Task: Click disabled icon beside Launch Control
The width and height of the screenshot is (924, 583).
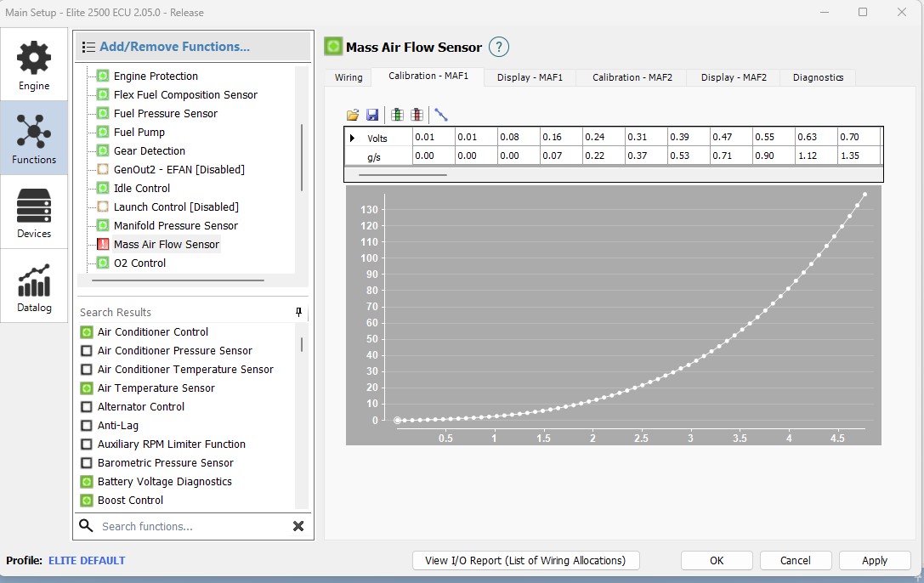Action: pyautogui.click(x=103, y=207)
